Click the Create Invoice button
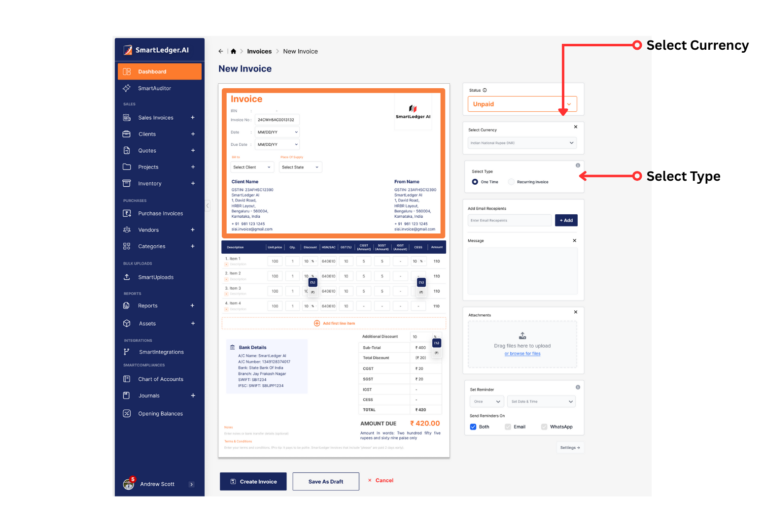 click(253, 482)
